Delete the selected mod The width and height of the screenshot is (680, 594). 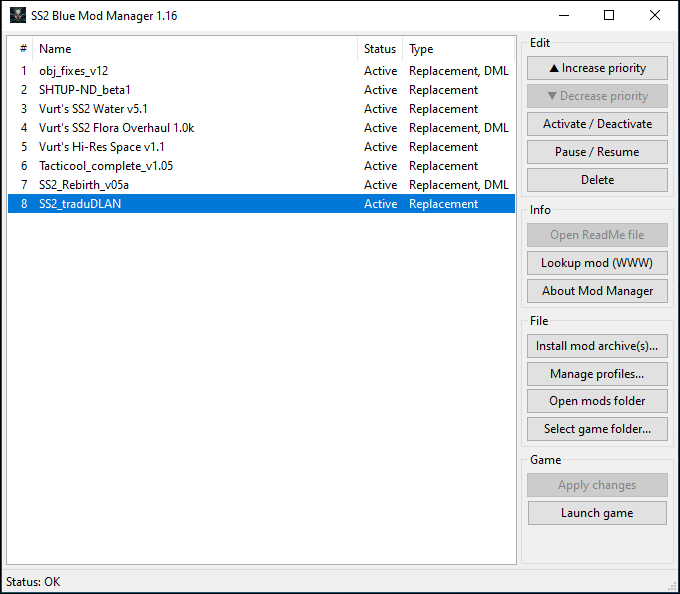pos(597,180)
